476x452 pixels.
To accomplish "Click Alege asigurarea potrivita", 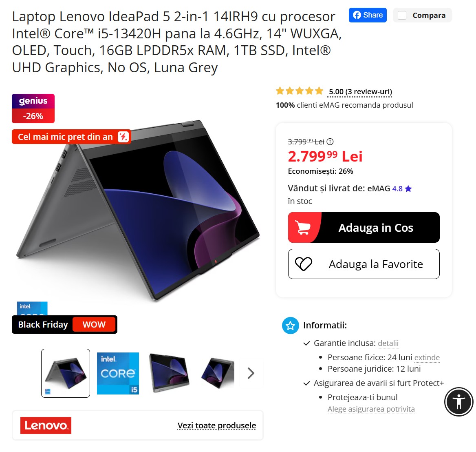I will [371, 409].
